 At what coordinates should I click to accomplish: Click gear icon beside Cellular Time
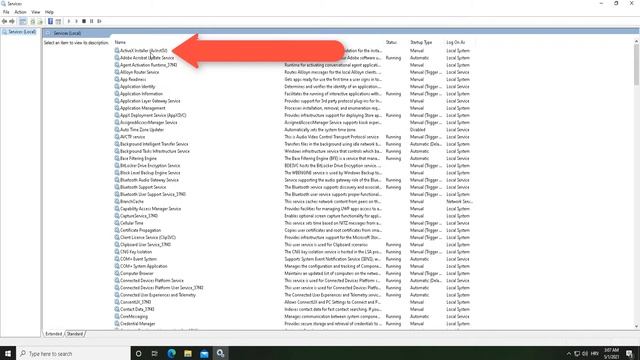117,223
